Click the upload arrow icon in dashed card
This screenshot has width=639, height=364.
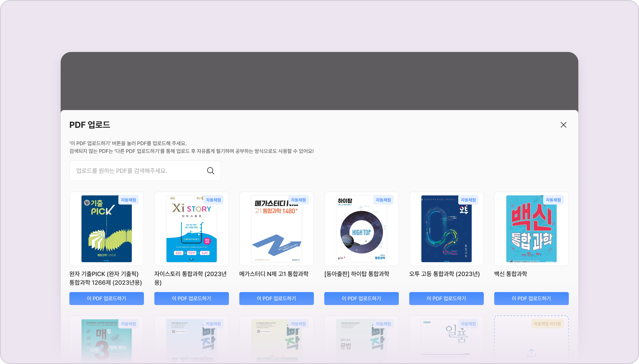[x=531, y=353]
